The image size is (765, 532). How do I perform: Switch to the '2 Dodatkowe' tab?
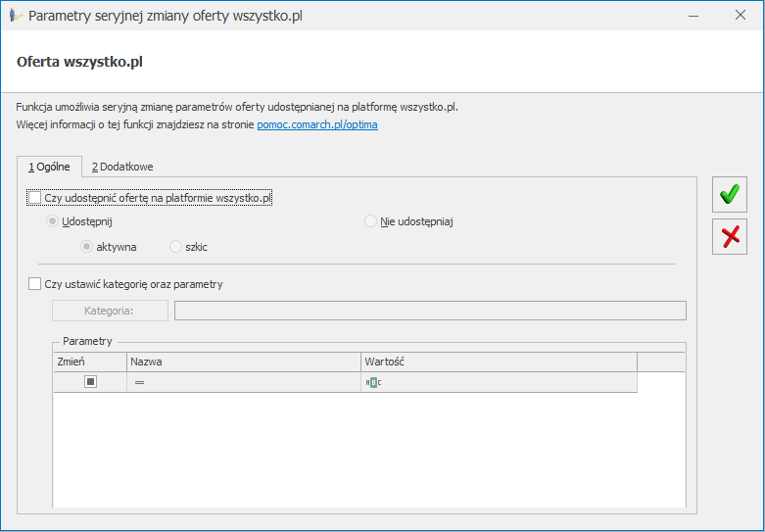tap(122, 167)
